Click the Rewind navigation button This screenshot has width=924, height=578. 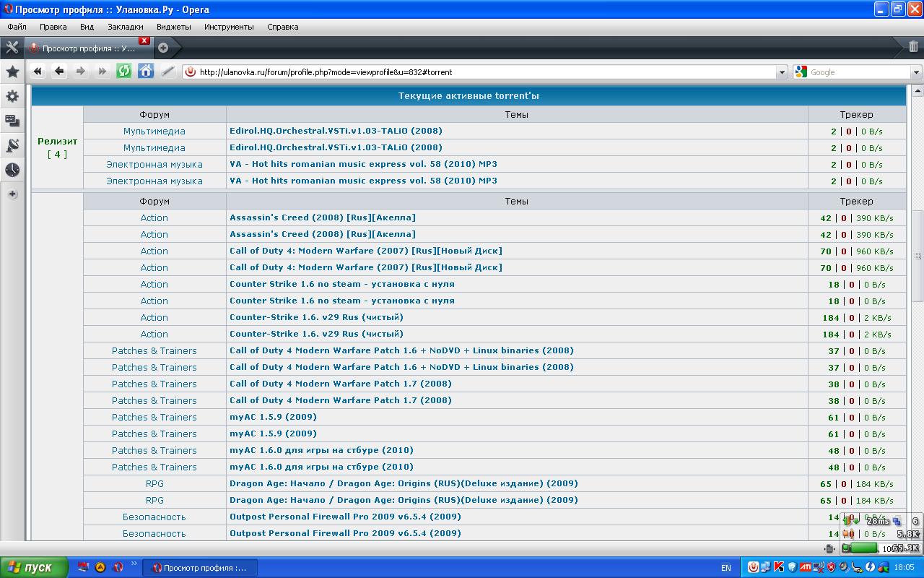click(x=38, y=71)
